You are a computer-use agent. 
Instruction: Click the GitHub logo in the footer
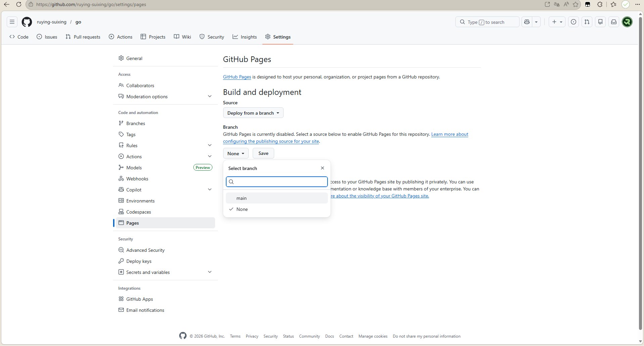(x=183, y=336)
